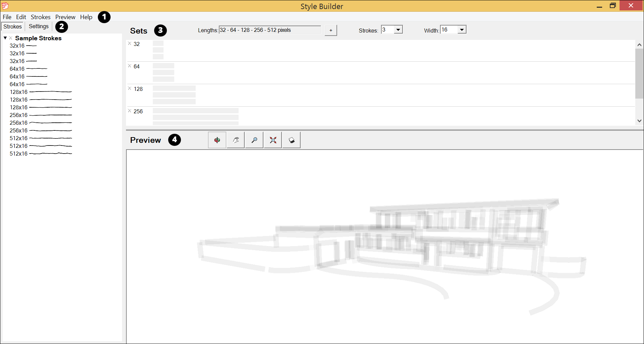Open the Strokes menu
This screenshot has height=344, width=644.
(x=41, y=17)
